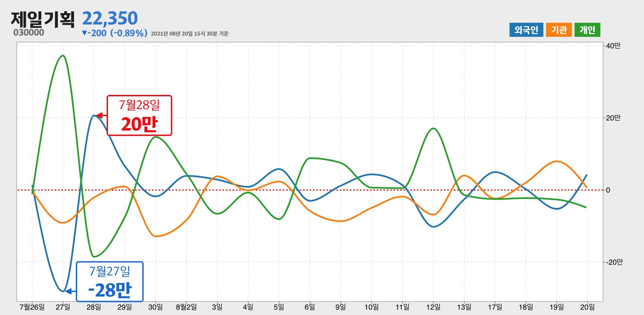
Task: Click the 18일 x-axis label
Action: (526, 307)
